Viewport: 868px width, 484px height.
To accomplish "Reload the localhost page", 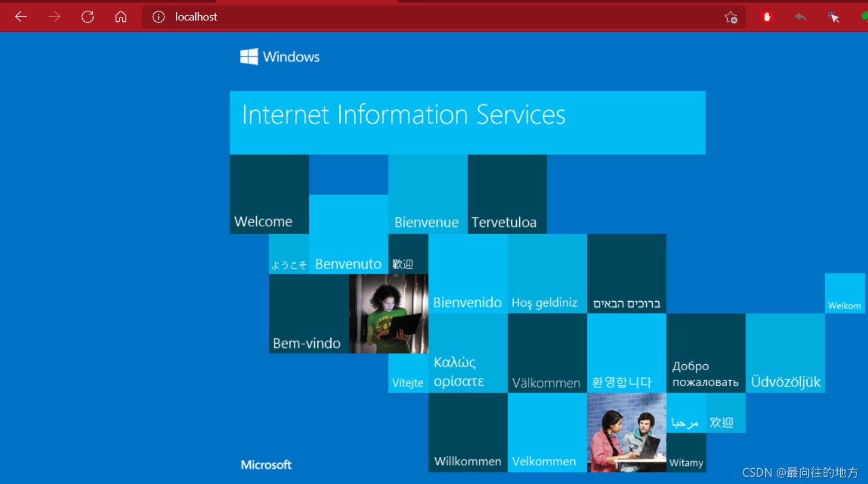I will [88, 17].
